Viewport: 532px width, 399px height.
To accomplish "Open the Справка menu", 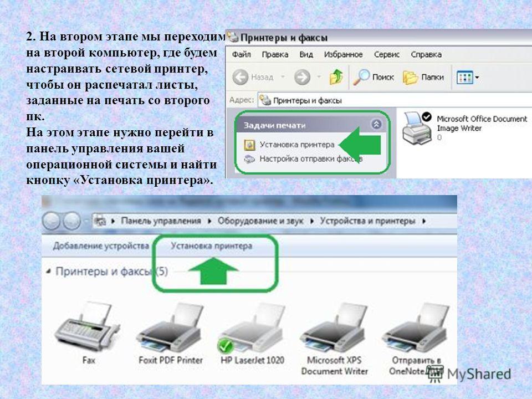I will [426, 55].
